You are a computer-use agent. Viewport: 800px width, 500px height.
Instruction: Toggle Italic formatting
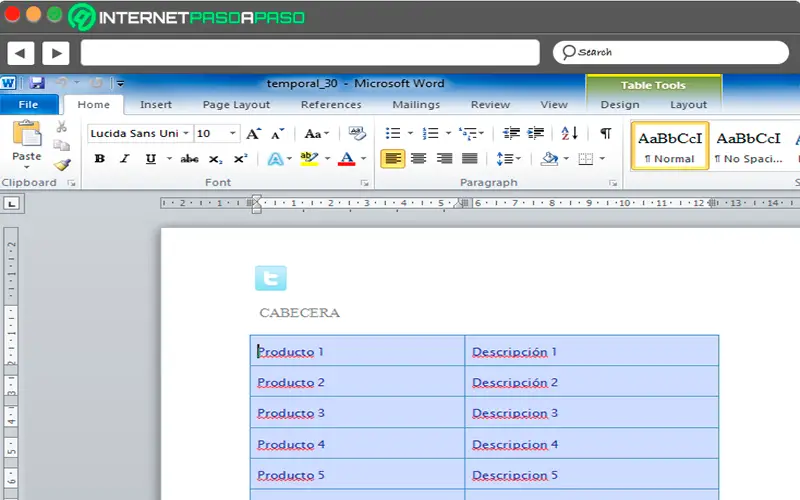point(125,159)
